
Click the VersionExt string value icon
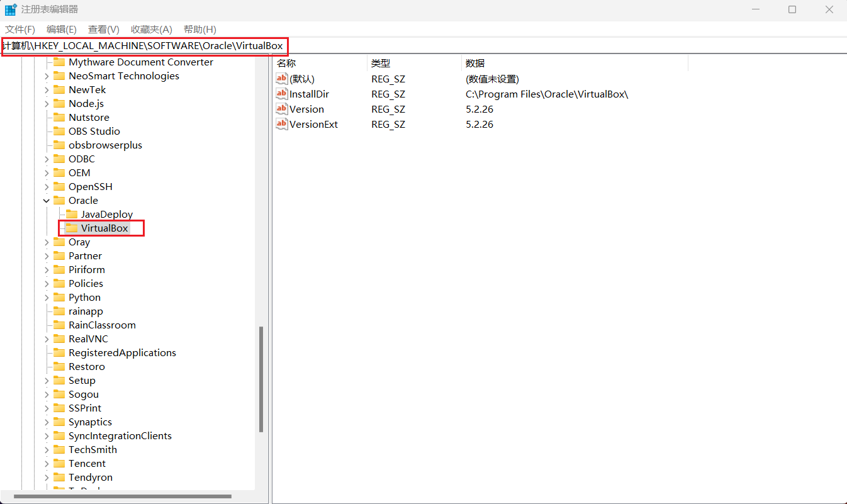[x=281, y=124]
